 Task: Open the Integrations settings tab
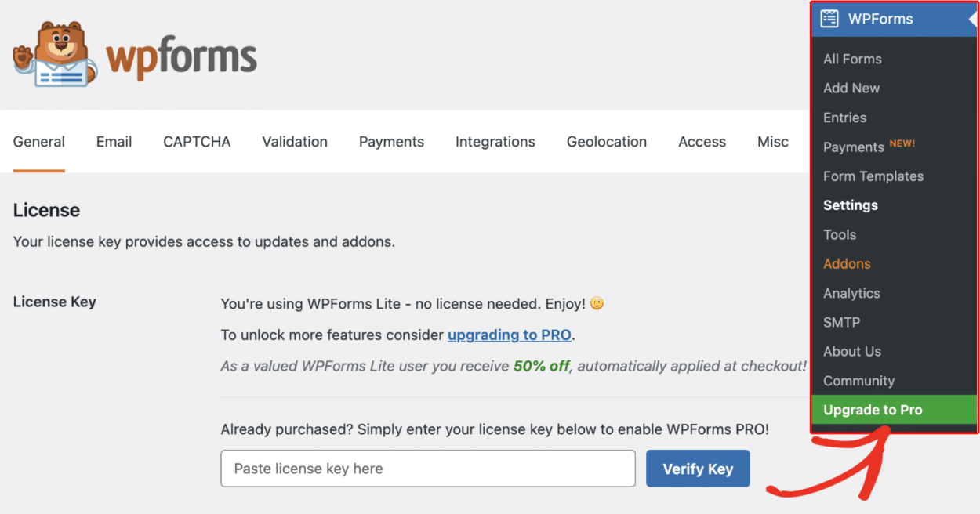coord(495,142)
